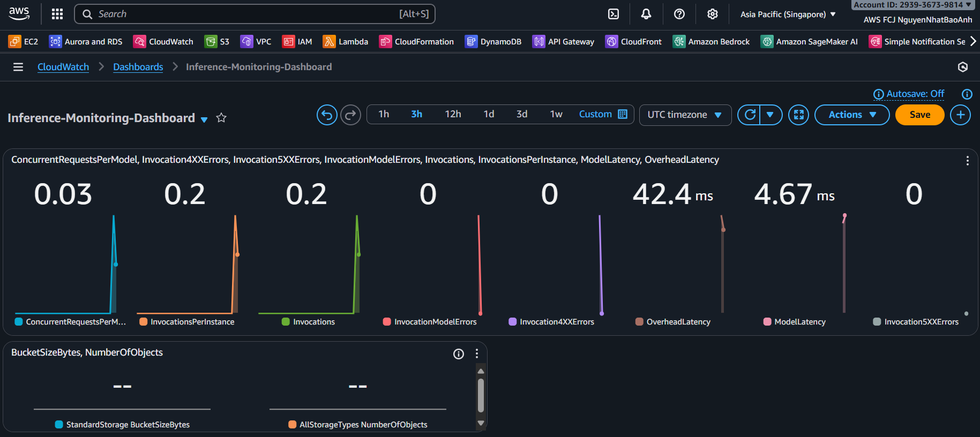Show more favorites with right chevron

(x=973, y=41)
